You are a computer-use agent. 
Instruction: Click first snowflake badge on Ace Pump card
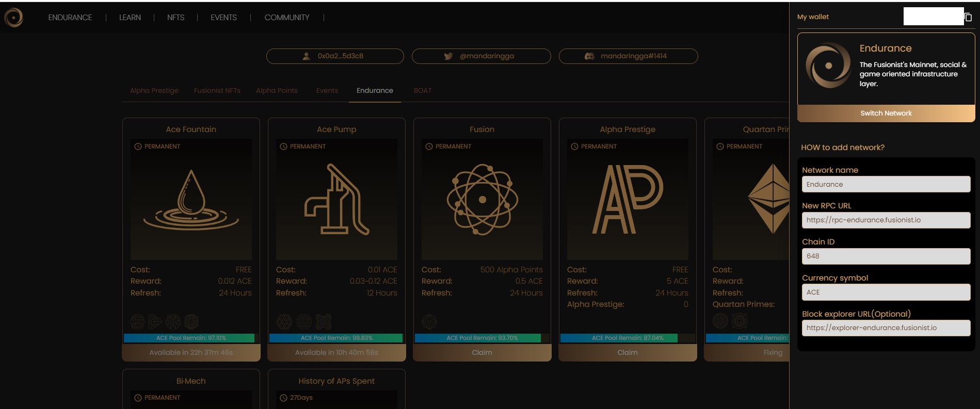[284, 322]
